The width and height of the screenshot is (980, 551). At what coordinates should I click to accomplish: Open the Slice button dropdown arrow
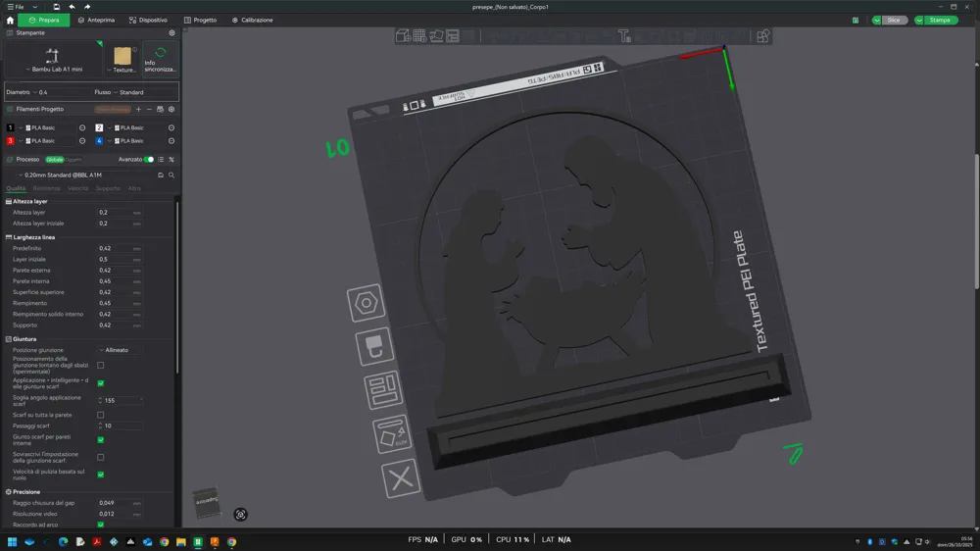point(877,20)
